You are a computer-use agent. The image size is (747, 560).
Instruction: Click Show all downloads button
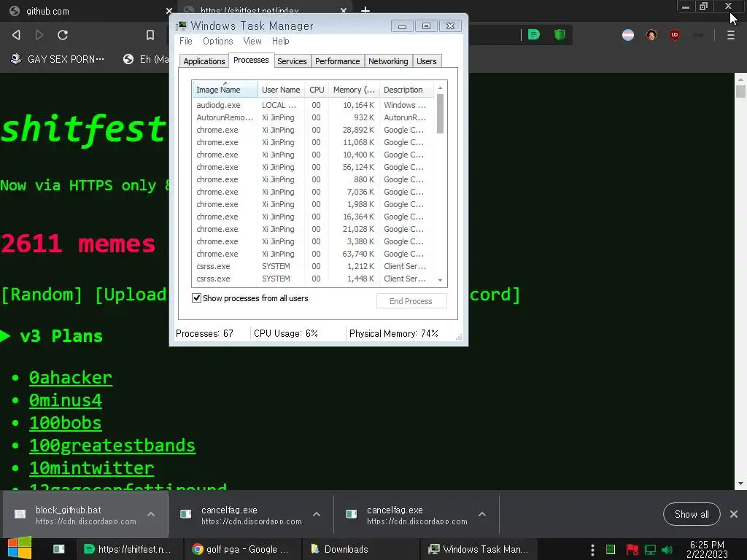(692, 514)
